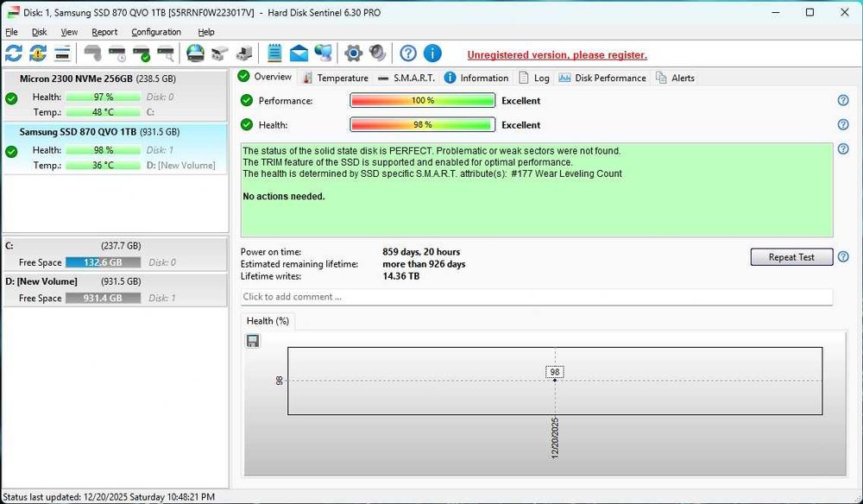This screenshot has width=863, height=504.
Task: Click the disk with magnifier toolbar icon
Action: (166, 54)
